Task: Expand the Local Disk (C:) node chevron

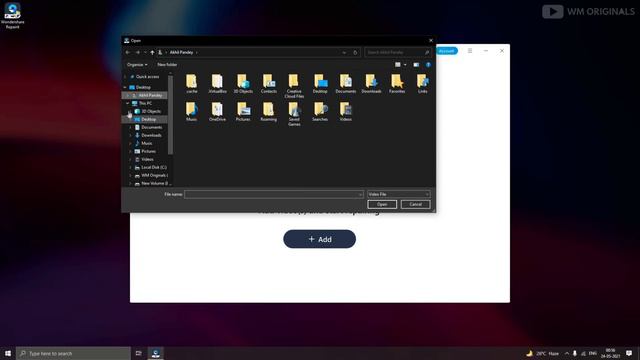Action: 130,167
